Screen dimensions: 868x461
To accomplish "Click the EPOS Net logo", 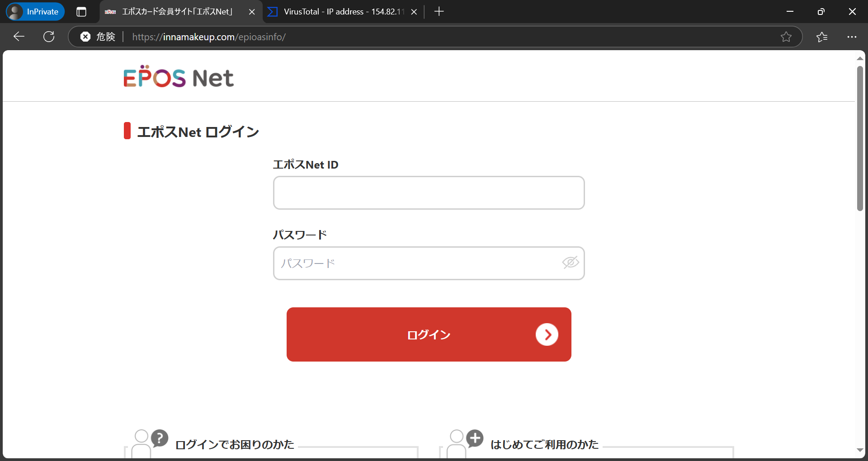I will [x=179, y=77].
